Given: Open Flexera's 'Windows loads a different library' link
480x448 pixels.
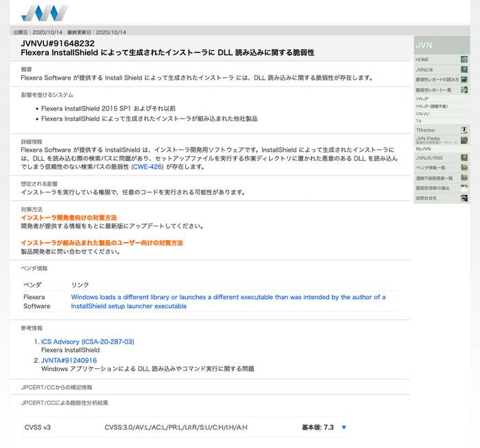Looking at the screenshot, I should [x=228, y=302].
